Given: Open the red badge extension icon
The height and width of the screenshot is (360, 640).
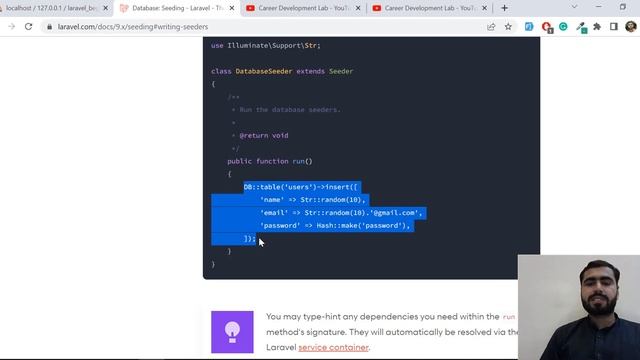Looking at the screenshot, I should (x=547, y=27).
